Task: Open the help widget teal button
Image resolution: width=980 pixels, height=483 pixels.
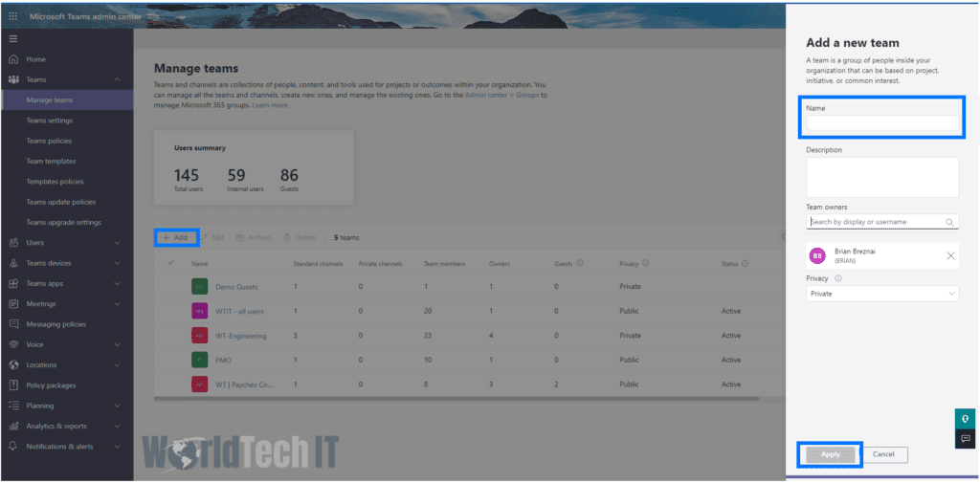Action: click(x=965, y=419)
